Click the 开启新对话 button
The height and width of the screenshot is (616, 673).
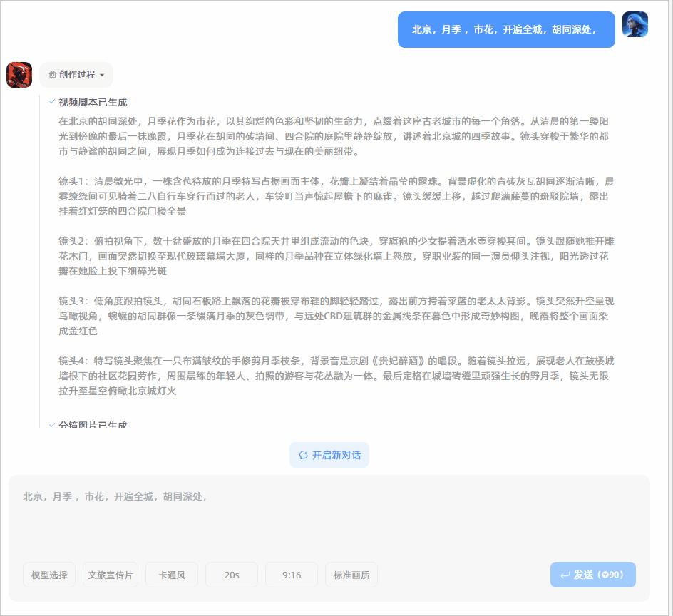329,455
